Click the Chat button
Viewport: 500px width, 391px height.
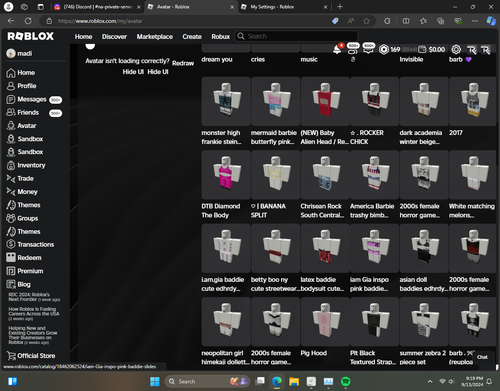click(482, 357)
